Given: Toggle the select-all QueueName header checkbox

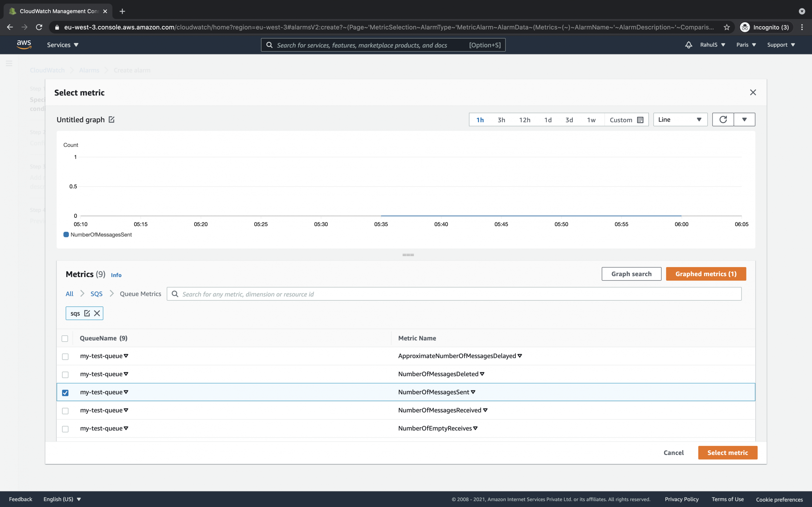Looking at the screenshot, I should click(x=65, y=339).
